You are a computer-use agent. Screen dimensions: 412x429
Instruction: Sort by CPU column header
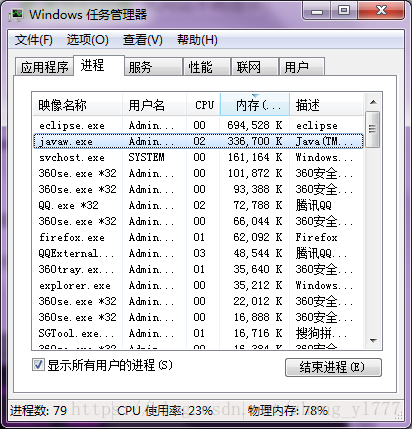(203, 105)
